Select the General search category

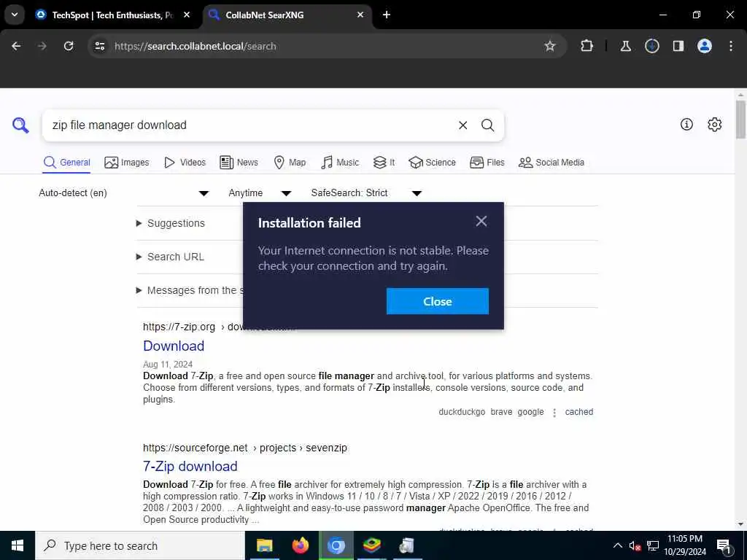(x=66, y=163)
